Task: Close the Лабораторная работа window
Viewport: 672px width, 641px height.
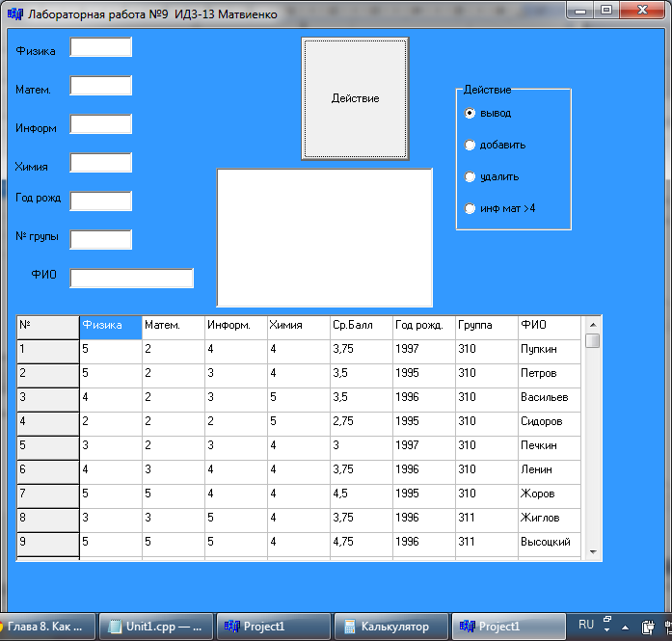Action: point(641,11)
